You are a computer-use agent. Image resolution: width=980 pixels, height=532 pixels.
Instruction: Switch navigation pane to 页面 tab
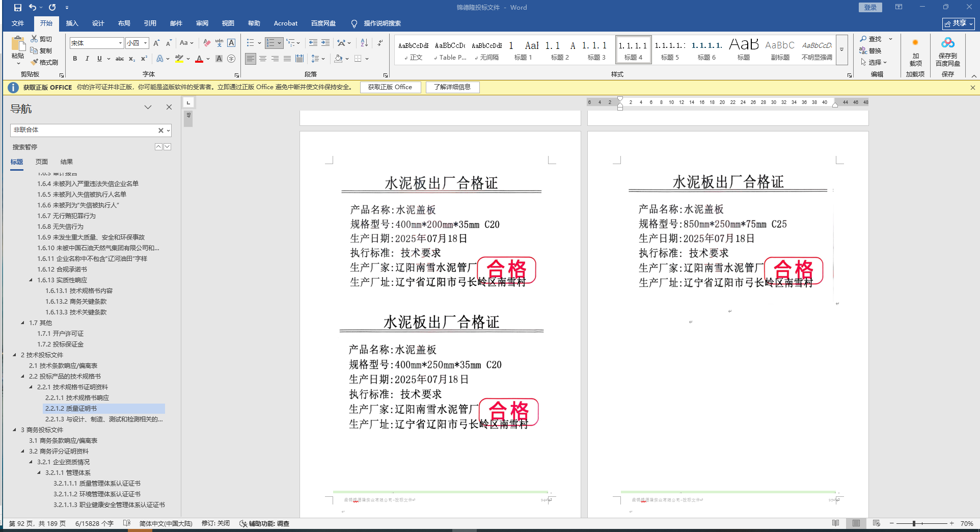pos(42,162)
